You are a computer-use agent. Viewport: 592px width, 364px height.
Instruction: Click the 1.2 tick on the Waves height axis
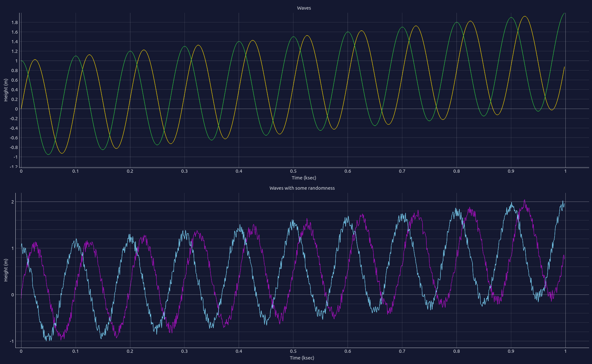(x=14, y=51)
